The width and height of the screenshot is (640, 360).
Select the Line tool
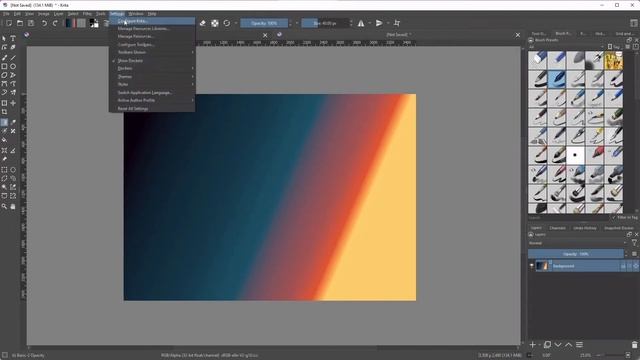[13, 58]
